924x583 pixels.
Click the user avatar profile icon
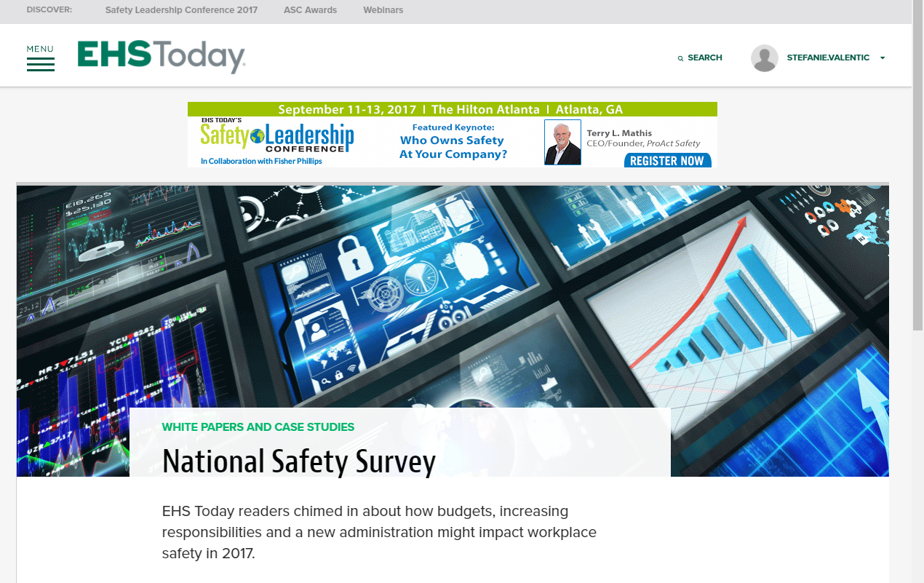point(764,57)
